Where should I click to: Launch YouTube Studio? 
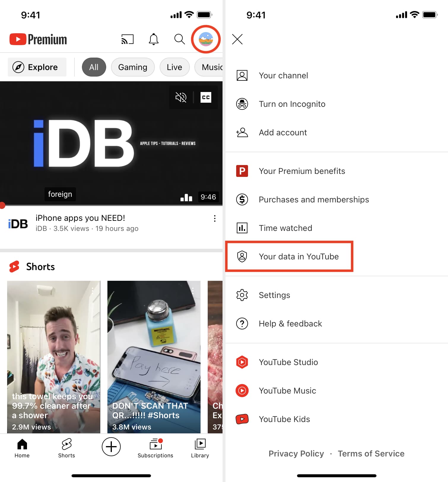pos(337,362)
